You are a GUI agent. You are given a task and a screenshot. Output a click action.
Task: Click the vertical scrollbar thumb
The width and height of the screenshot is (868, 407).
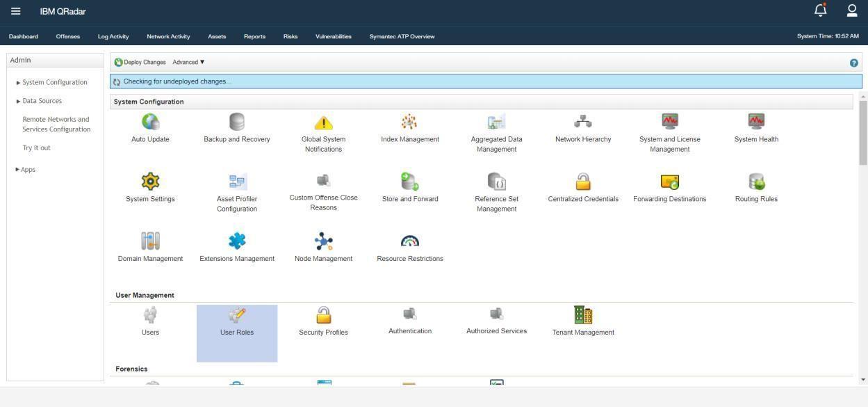(863, 132)
